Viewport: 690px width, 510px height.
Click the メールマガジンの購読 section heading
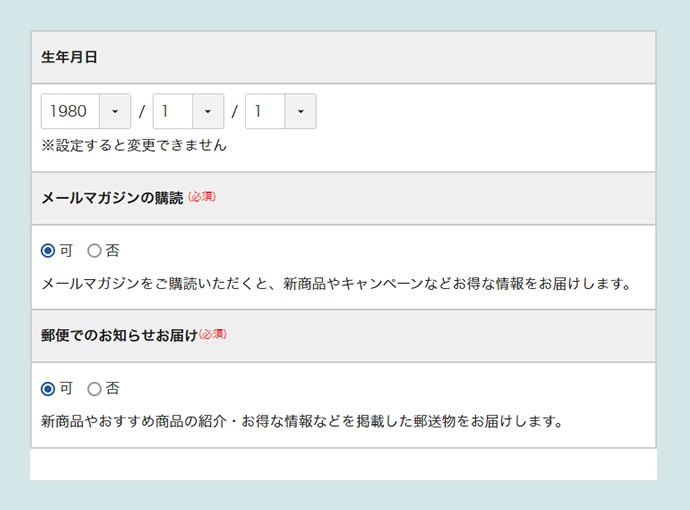[x=112, y=198]
